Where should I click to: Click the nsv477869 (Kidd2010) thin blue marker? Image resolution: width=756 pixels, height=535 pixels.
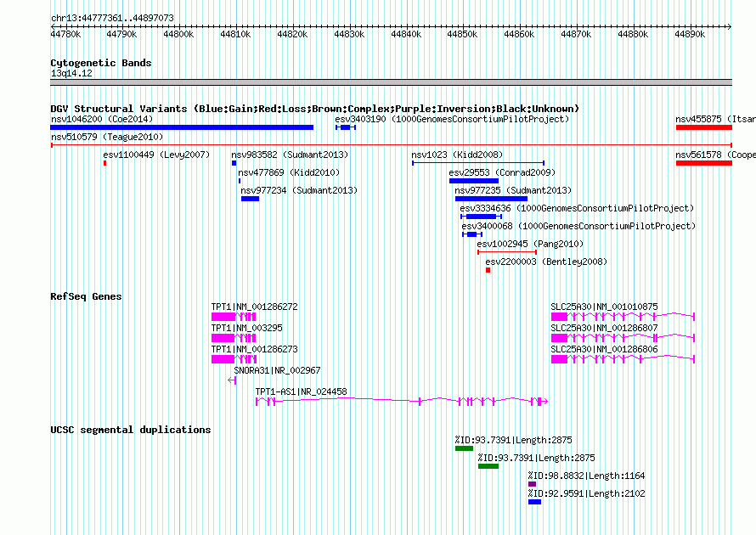(x=240, y=181)
